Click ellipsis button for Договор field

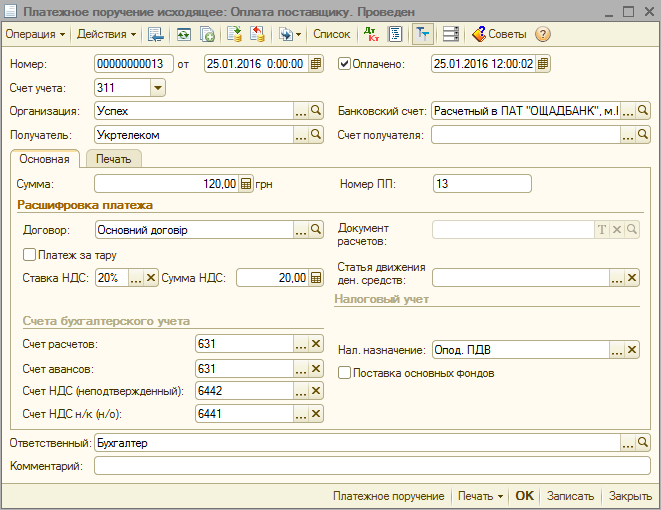point(300,230)
